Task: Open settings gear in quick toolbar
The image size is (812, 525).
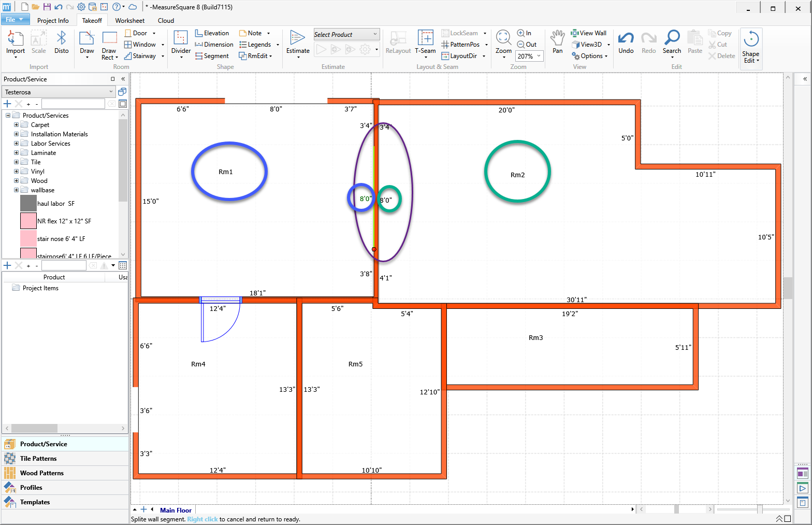Action: (81, 7)
